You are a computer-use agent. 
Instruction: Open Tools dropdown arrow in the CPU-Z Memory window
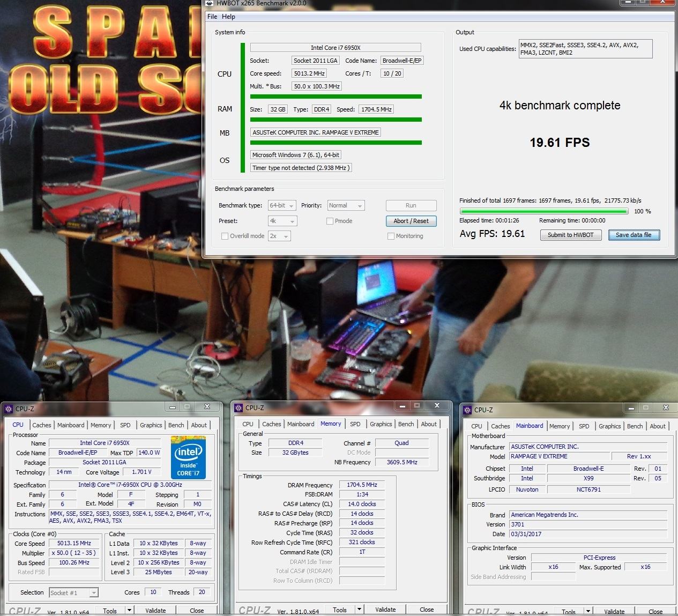tap(359, 609)
